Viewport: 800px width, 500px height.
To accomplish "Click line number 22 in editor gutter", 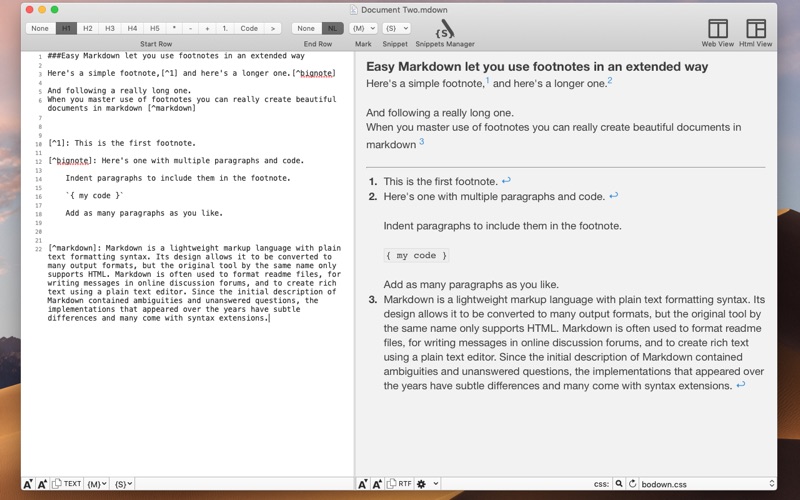I will [38, 249].
